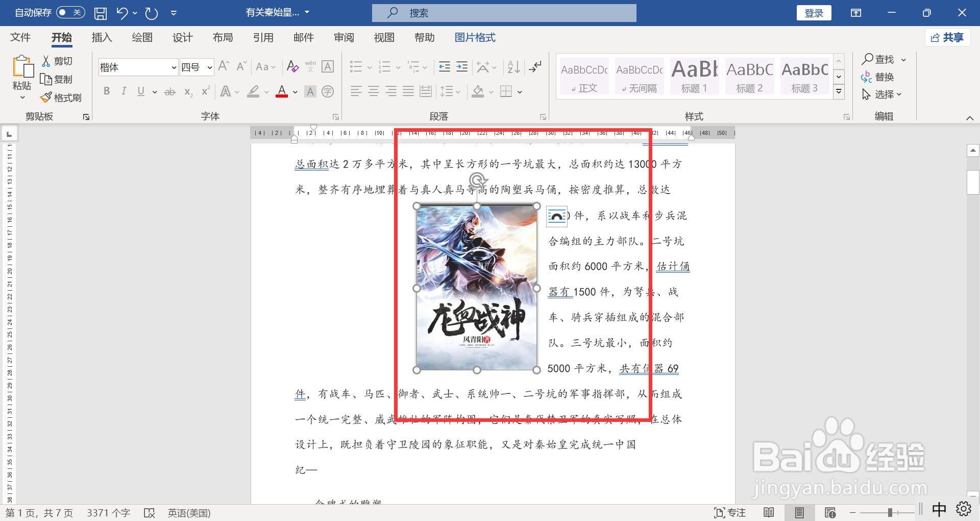Click the multilevel list icon
This screenshot has width=980, height=521.
pos(413,67)
